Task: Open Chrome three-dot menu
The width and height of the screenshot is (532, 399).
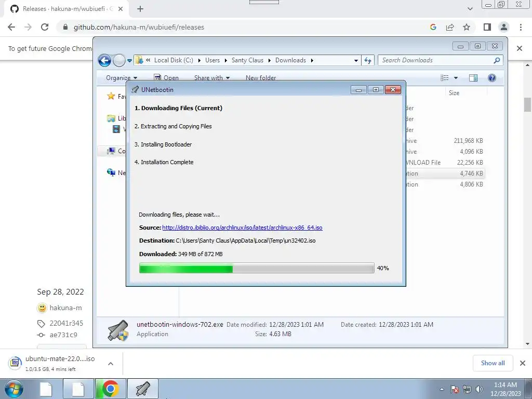Action: pyautogui.click(x=521, y=27)
